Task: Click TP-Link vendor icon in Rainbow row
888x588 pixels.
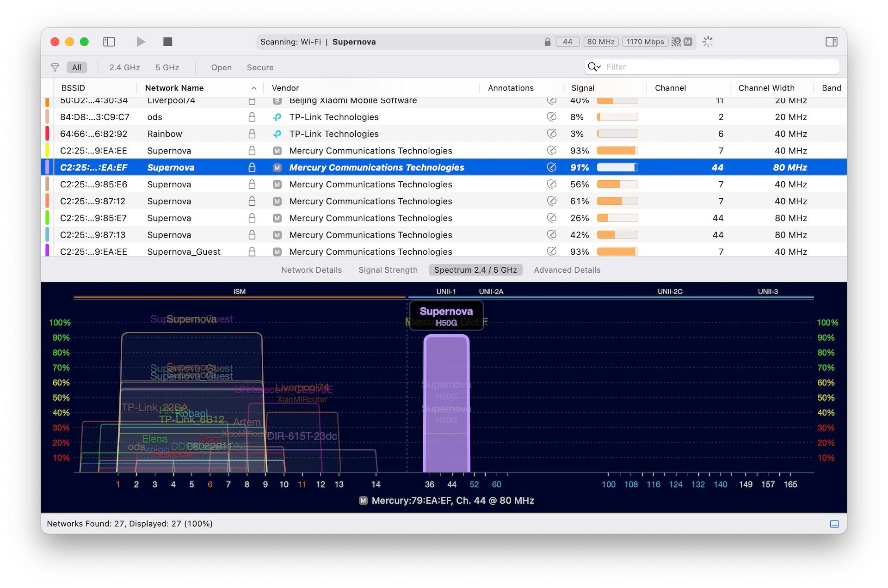Action: pyautogui.click(x=277, y=134)
